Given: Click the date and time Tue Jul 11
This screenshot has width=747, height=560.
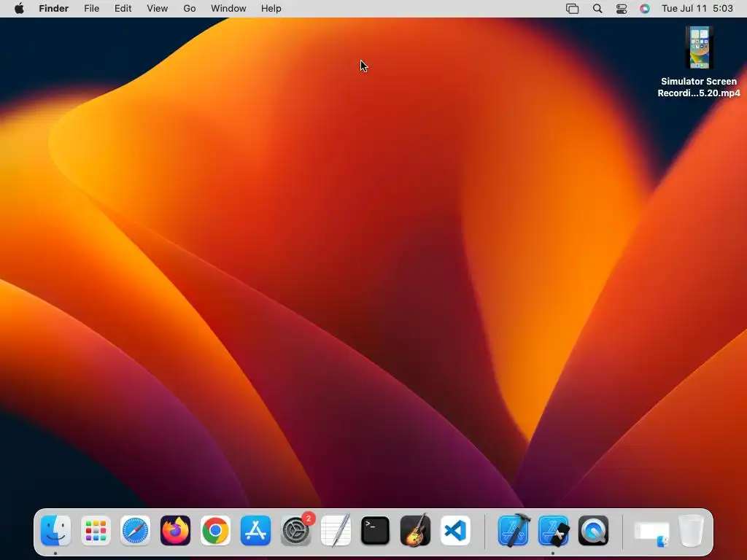Looking at the screenshot, I should (697, 9).
